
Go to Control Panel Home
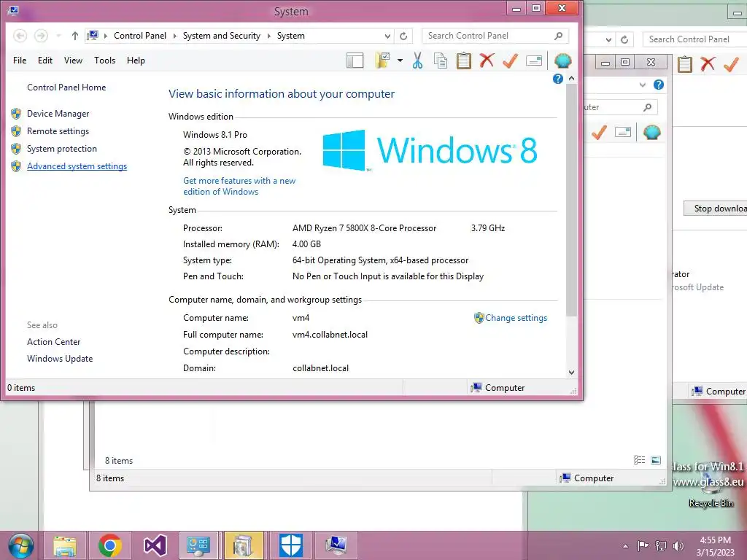point(66,87)
